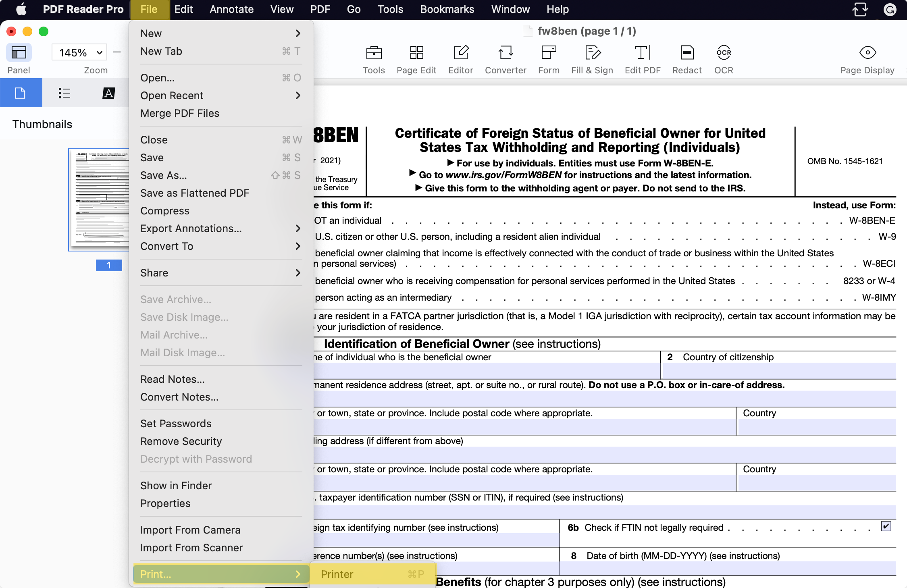
Task: Select Compress menu item
Action: click(221, 211)
